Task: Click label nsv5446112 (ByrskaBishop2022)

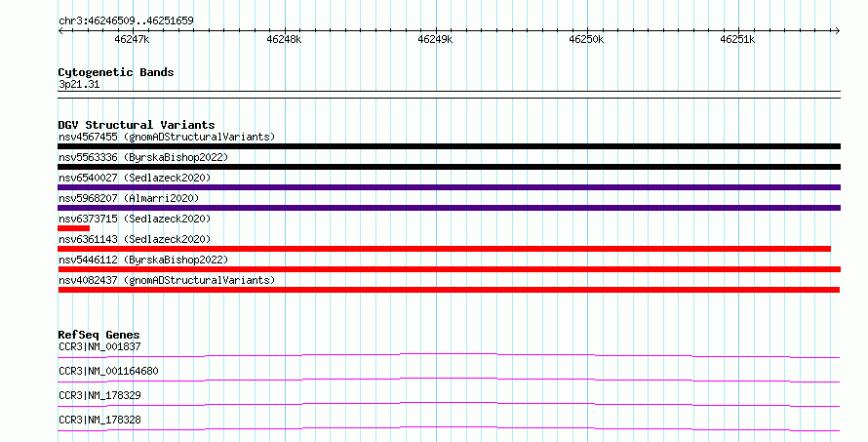Action: click(143, 260)
